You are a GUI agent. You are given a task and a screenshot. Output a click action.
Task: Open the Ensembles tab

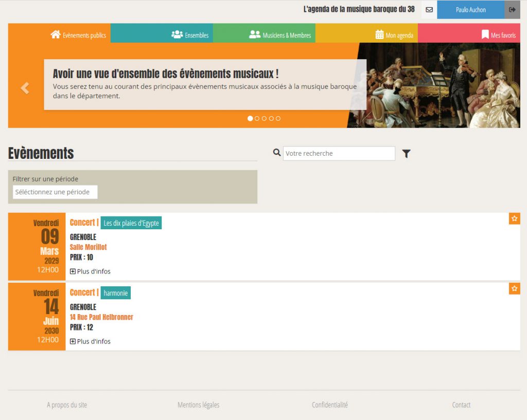tap(190, 35)
